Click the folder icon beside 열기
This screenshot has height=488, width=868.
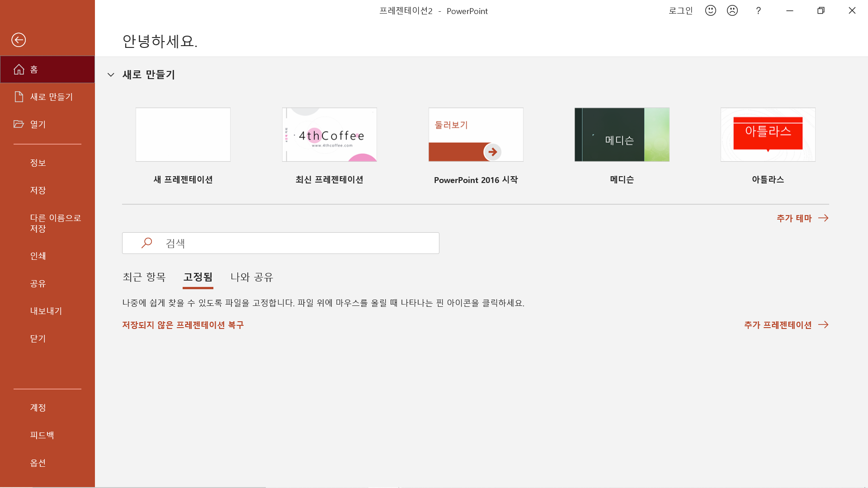tap(19, 124)
